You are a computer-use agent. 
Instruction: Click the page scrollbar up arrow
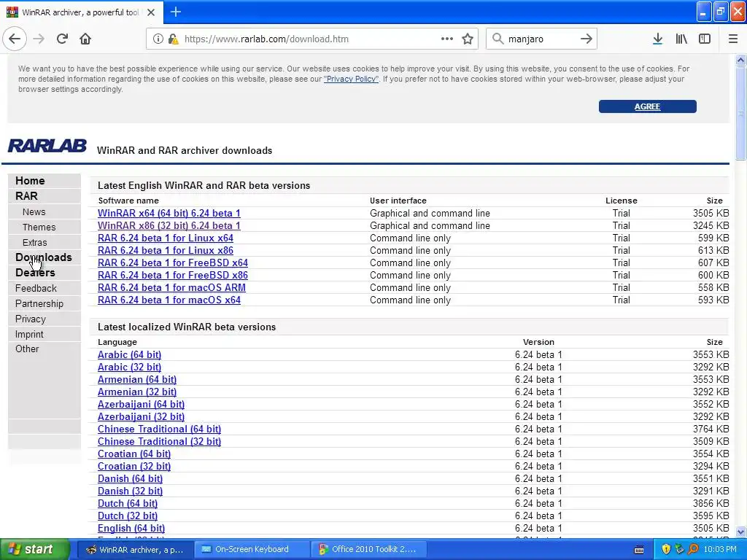[x=741, y=60]
